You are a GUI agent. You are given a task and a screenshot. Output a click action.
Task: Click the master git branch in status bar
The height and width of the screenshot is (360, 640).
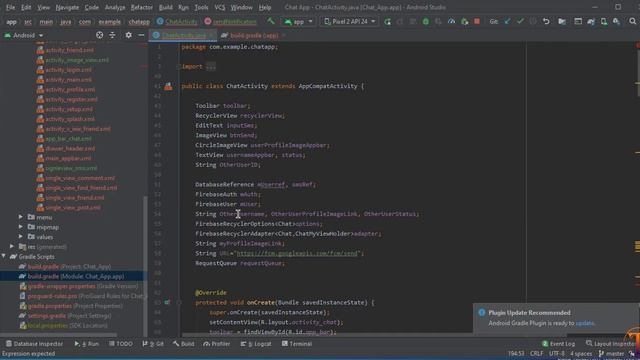(611, 353)
